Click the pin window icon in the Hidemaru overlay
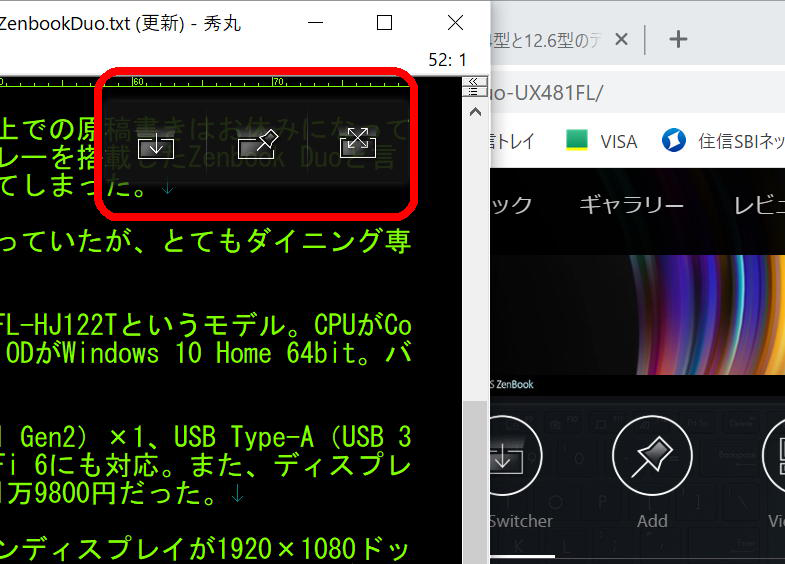The image size is (785, 564). [x=257, y=144]
